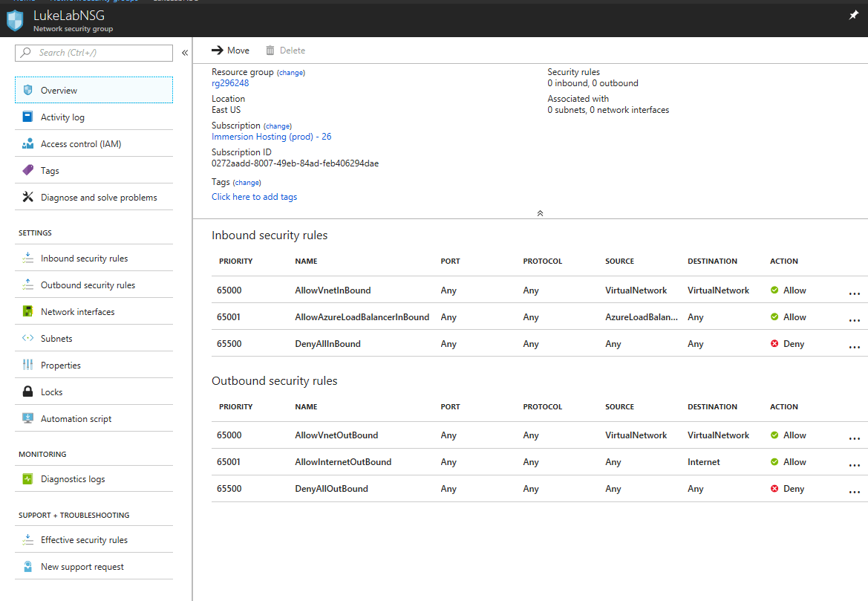Viewport: 868px width, 601px height.
Task: Open the rg296248 resource group link
Action: 230,83
